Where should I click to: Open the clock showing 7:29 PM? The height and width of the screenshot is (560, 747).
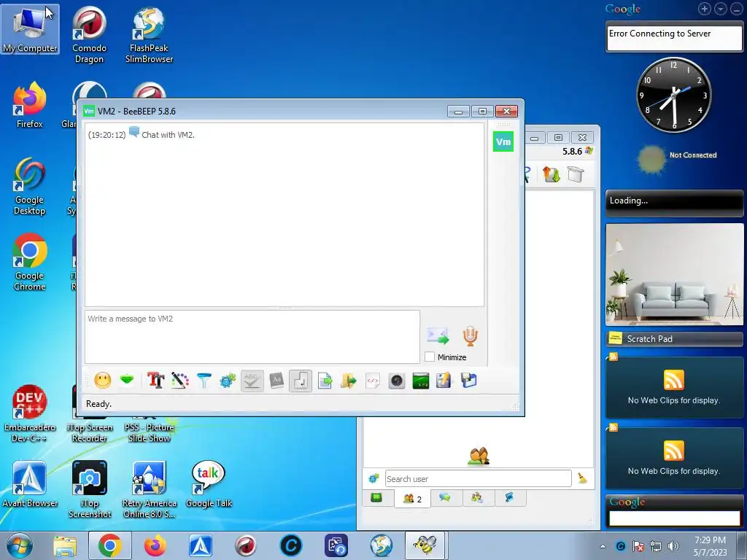[711, 546]
